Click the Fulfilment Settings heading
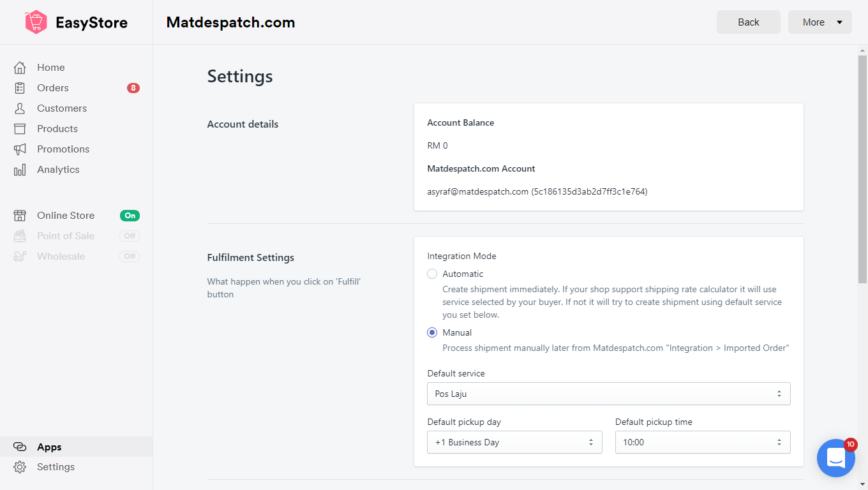Image resolution: width=868 pixels, height=490 pixels. pyautogui.click(x=251, y=258)
